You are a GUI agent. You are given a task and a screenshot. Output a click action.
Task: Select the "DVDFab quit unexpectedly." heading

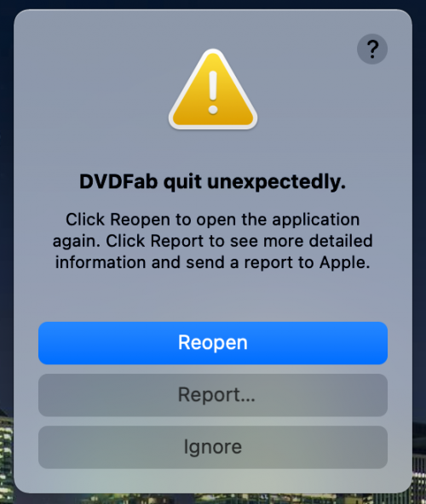(x=213, y=181)
